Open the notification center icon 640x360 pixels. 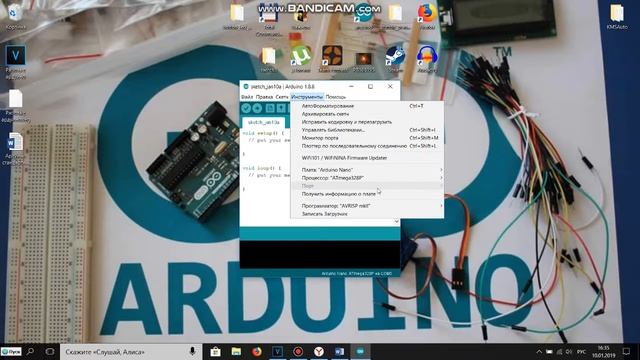[627, 351]
